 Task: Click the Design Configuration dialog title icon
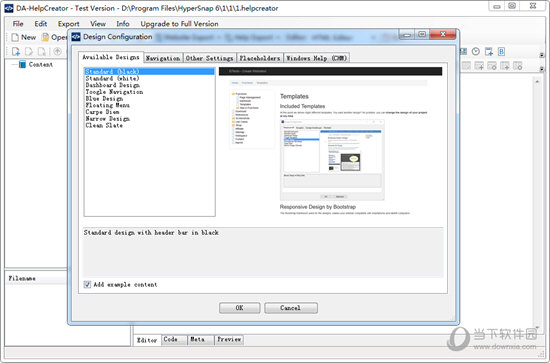76,36
